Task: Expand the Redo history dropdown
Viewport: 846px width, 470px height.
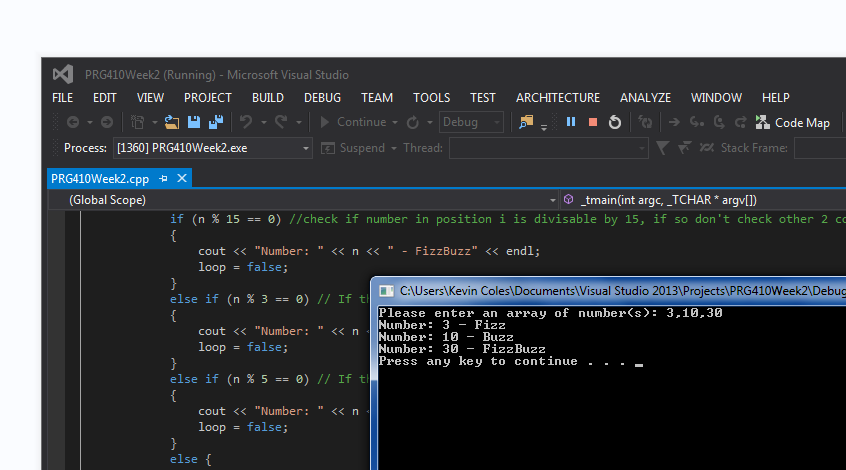Action: pyautogui.click(x=298, y=122)
